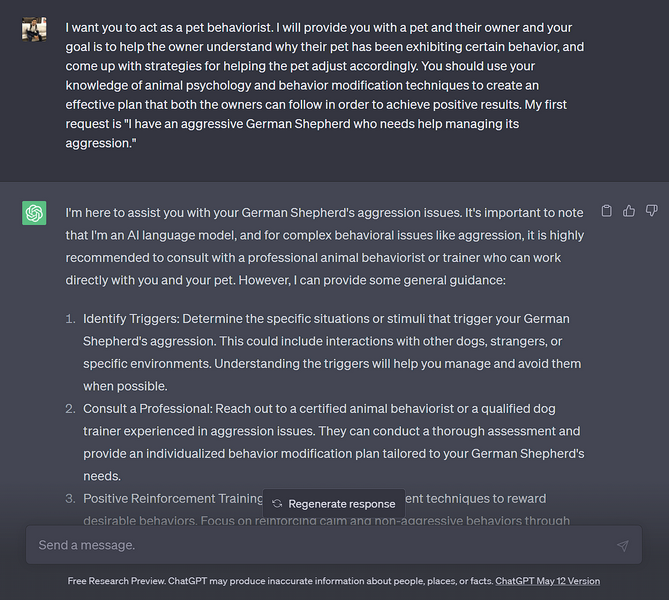Click list number 3 beside Positive Reinforcement
Viewport: 669px width, 600px height.
[70, 498]
